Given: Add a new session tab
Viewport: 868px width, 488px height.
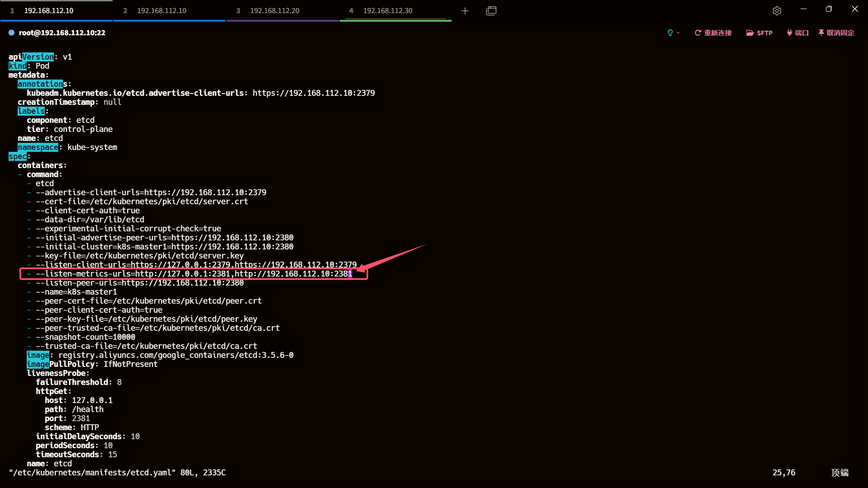Looking at the screenshot, I should click(465, 11).
